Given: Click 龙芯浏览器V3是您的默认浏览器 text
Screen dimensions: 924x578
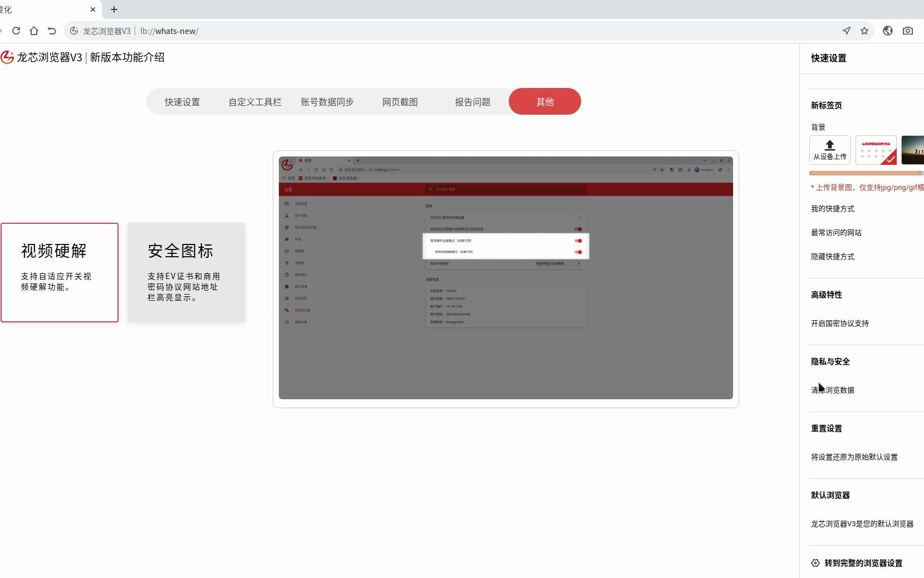Looking at the screenshot, I should pyautogui.click(x=862, y=524).
